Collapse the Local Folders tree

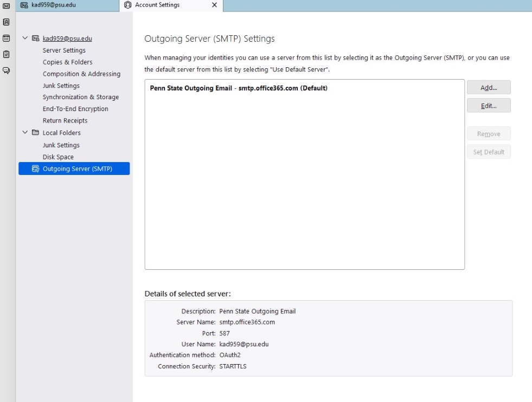pyautogui.click(x=25, y=132)
